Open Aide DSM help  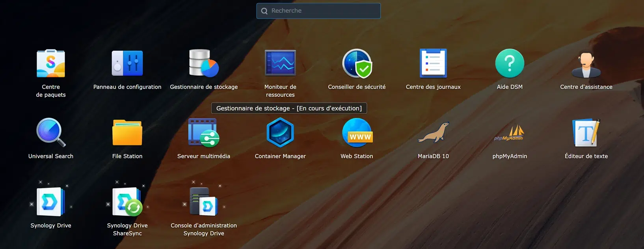pos(510,63)
